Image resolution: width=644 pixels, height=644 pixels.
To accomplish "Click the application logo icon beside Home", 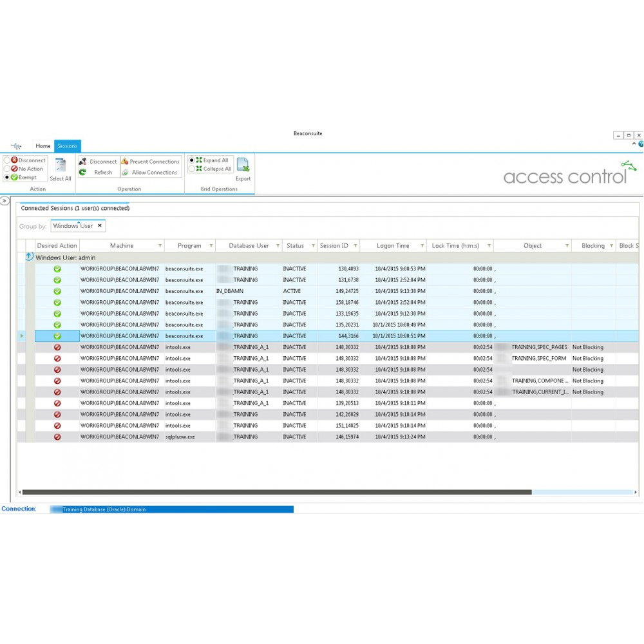I will pyautogui.click(x=17, y=146).
